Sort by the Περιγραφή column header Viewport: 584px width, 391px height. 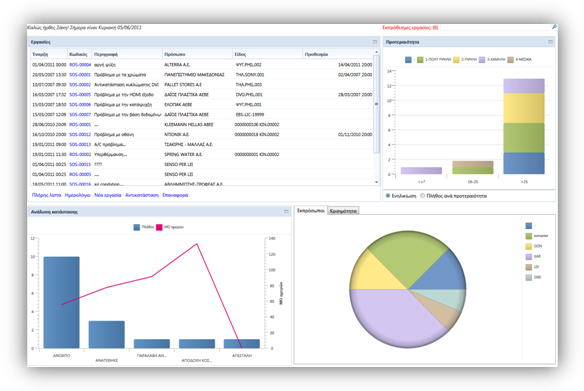127,54
